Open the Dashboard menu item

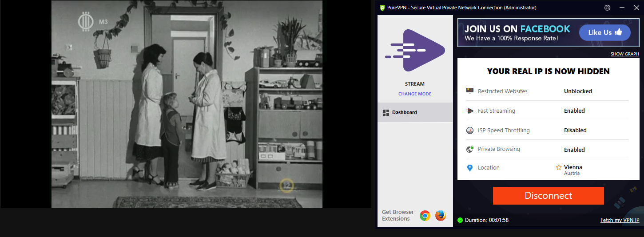[415, 112]
